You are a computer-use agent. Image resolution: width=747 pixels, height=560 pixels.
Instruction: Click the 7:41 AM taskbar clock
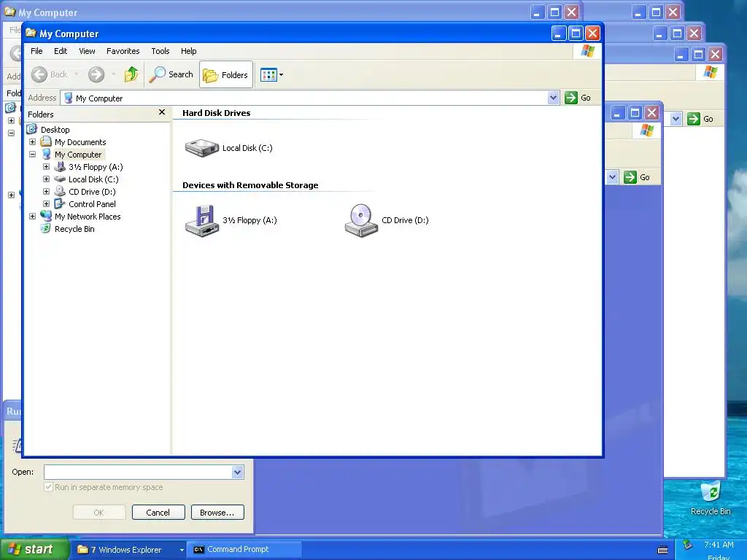tap(719, 545)
